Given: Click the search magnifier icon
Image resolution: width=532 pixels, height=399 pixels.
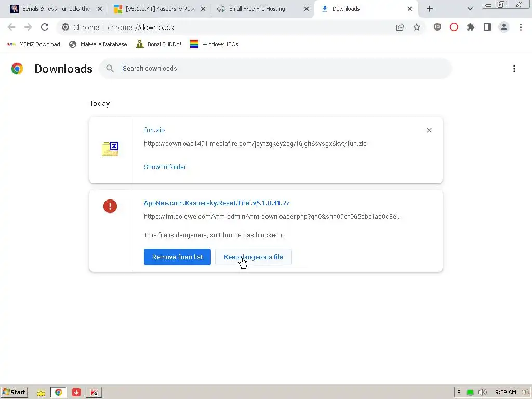Looking at the screenshot, I should tap(110, 69).
